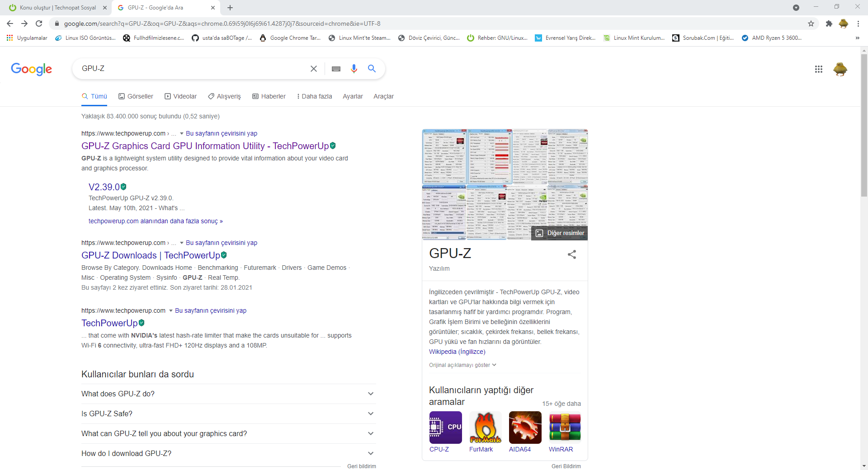The width and height of the screenshot is (868, 470).
Task: Open the Chrome profile indicator in tab strip
Action: point(796,8)
